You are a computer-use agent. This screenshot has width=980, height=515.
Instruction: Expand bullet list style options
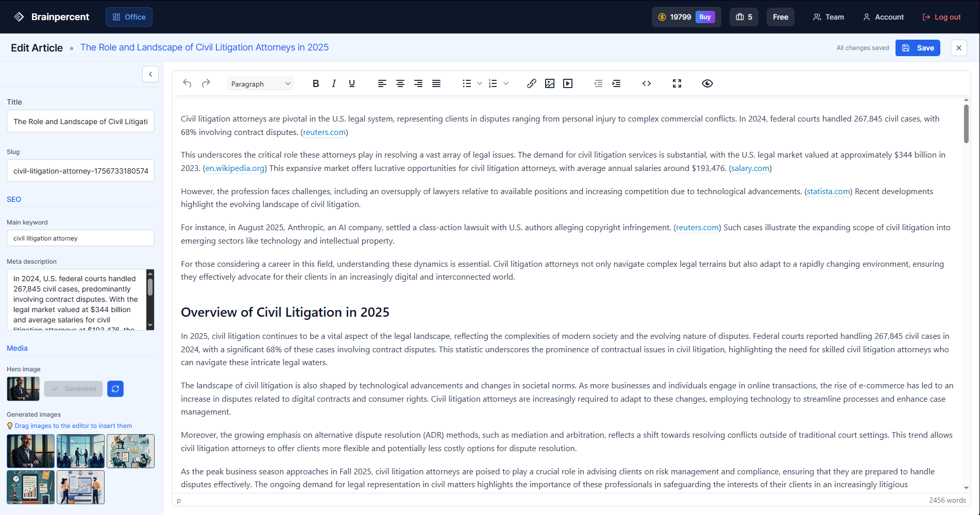click(480, 83)
